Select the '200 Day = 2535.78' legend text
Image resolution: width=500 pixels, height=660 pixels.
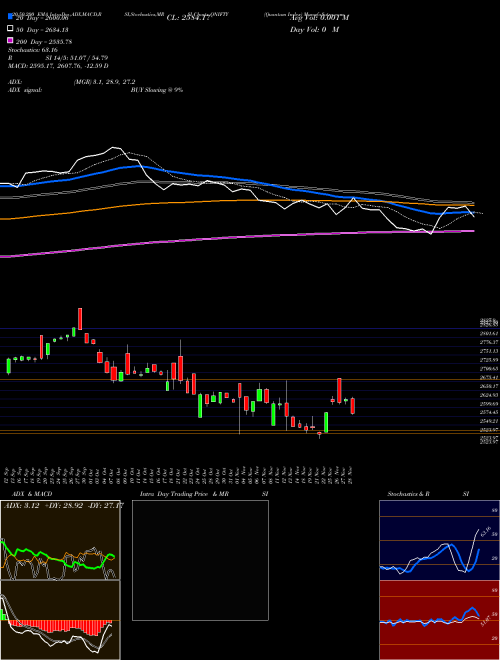44,42
